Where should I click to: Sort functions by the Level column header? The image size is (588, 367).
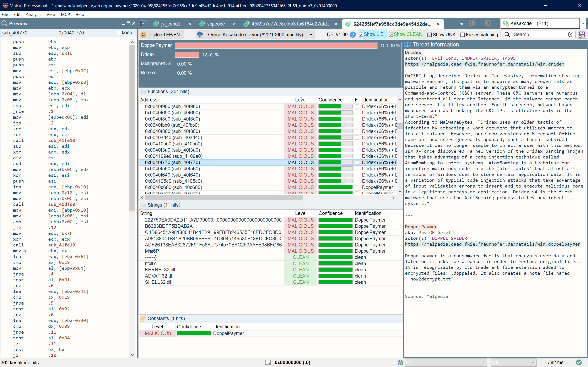pos(301,100)
